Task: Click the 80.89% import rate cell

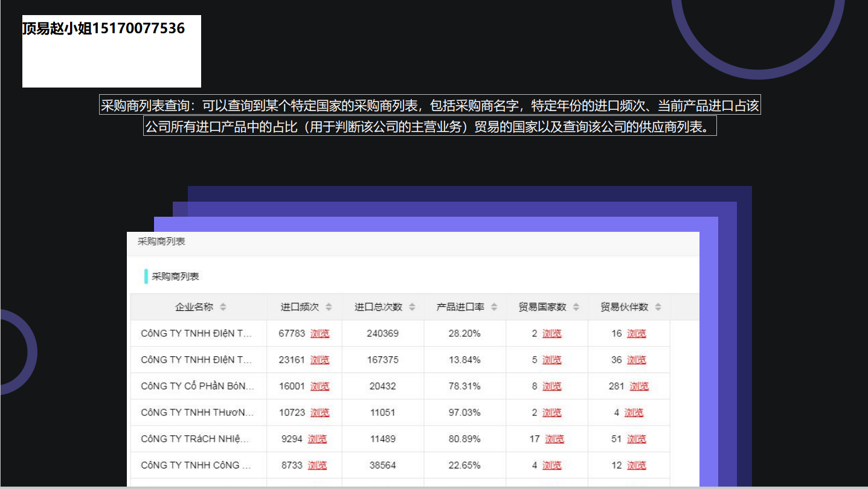Action: [x=465, y=439]
